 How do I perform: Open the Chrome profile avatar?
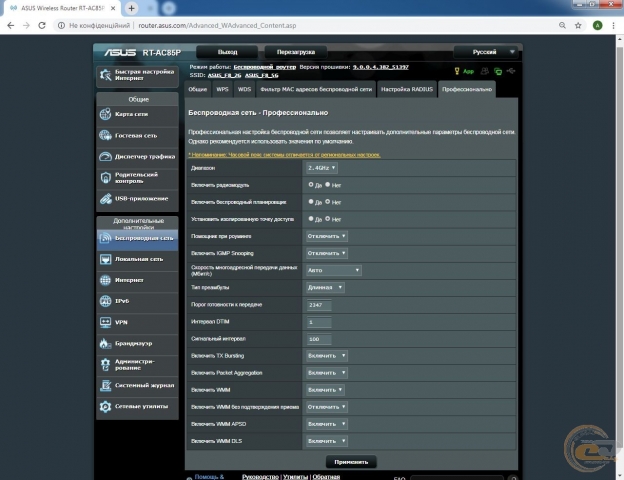(597, 25)
